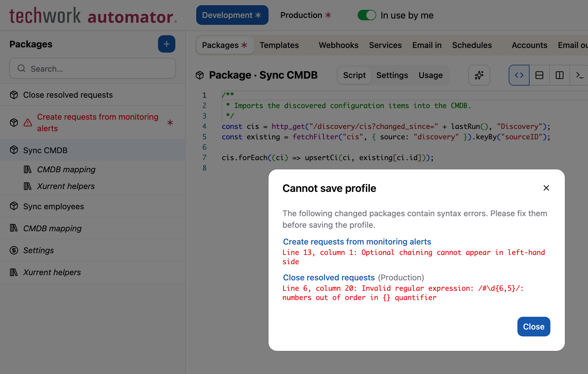Open the Packages tab
The width and height of the screenshot is (588, 374).
click(225, 45)
